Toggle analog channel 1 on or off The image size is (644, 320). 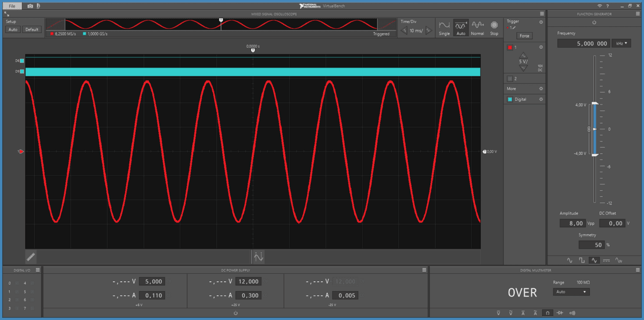(510, 48)
